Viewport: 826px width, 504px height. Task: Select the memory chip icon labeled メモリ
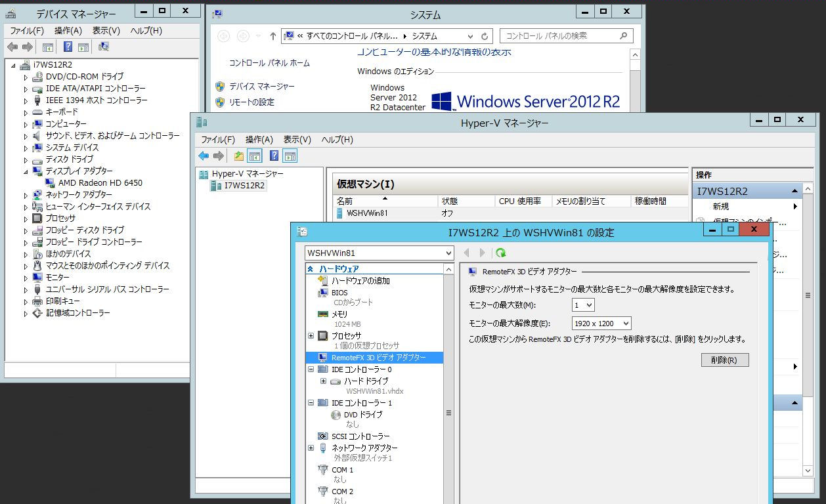coord(323,314)
